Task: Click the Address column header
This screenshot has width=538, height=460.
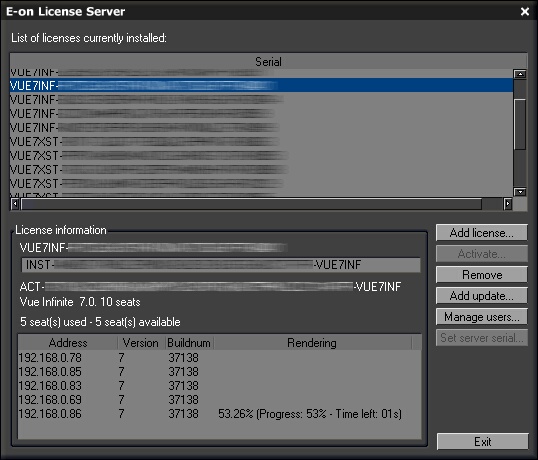Action: click(x=68, y=343)
